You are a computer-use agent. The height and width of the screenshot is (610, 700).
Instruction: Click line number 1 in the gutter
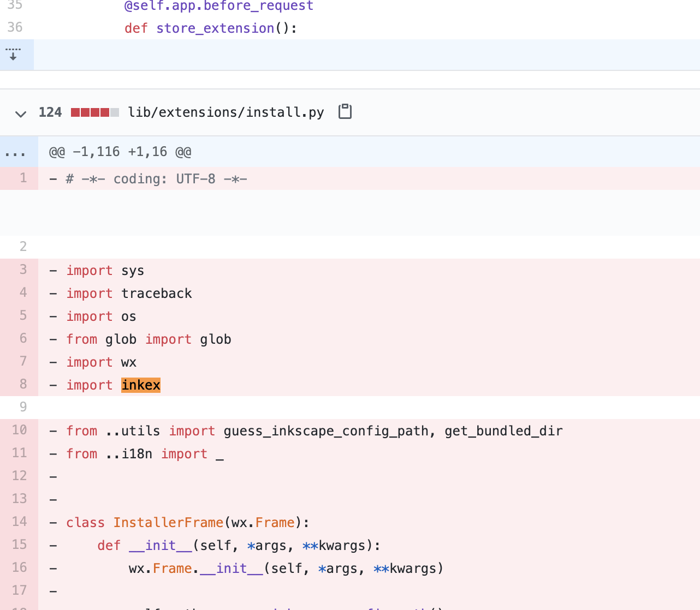point(22,178)
